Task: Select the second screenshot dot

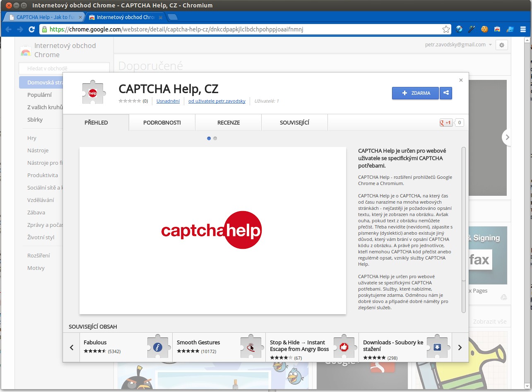Action: pos(215,138)
